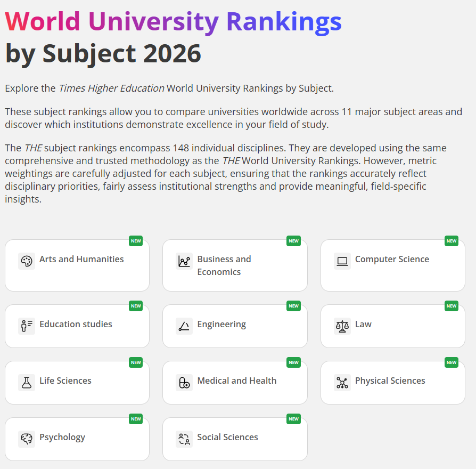
Task: Open the Psychology subject label
Action: (62, 438)
